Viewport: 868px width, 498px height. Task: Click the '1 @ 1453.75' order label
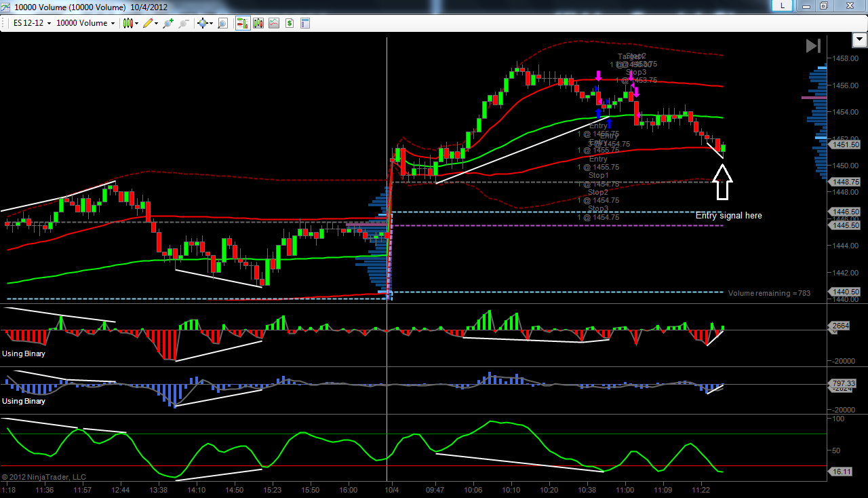coord(636,80)
